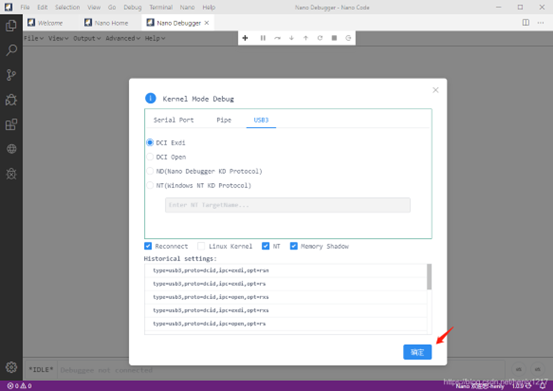The width and height of the screenshot is (553, 391).
Task: Select history entry ending ipc=open,opt=rxs
Action: coord(286,297)
